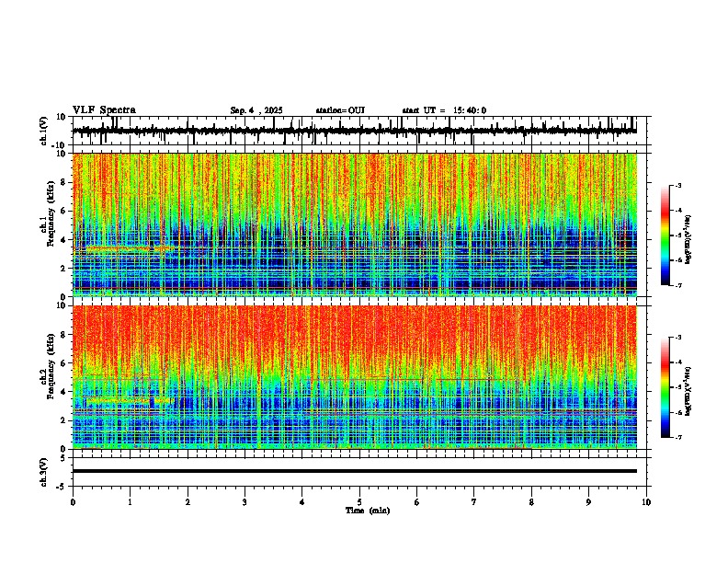This screenshot has width=728, height=563.
Task: Click the log(PSD) label beside ch.2 color bar
Action: coord(688,391)
